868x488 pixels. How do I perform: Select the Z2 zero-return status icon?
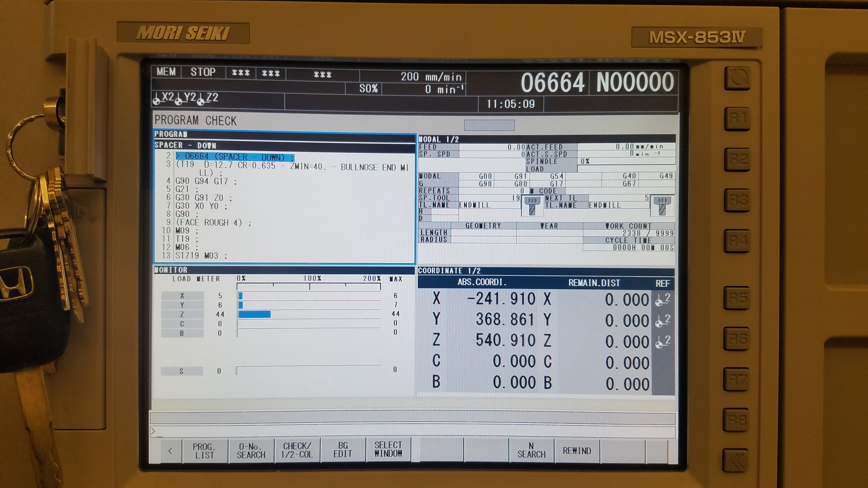[208, 98]
